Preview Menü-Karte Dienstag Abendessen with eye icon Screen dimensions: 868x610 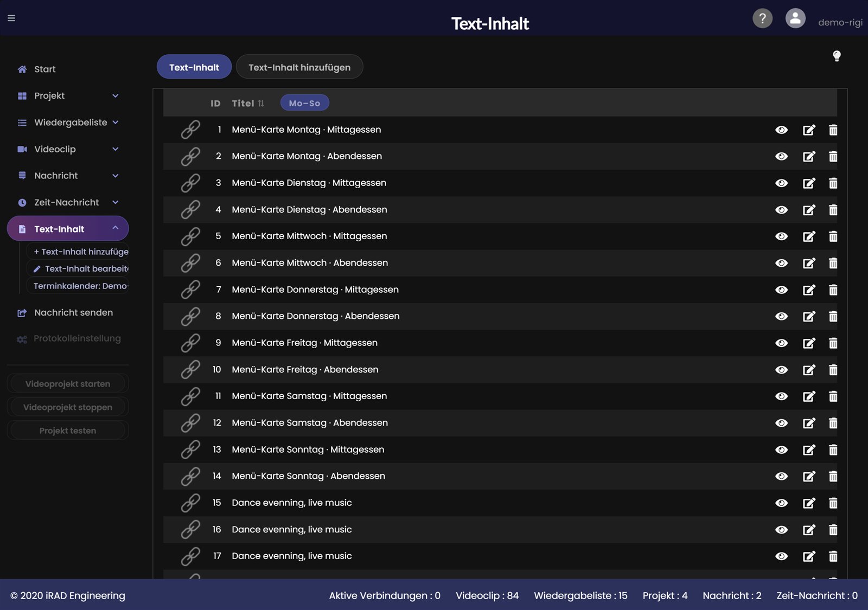tap(781, 209)
